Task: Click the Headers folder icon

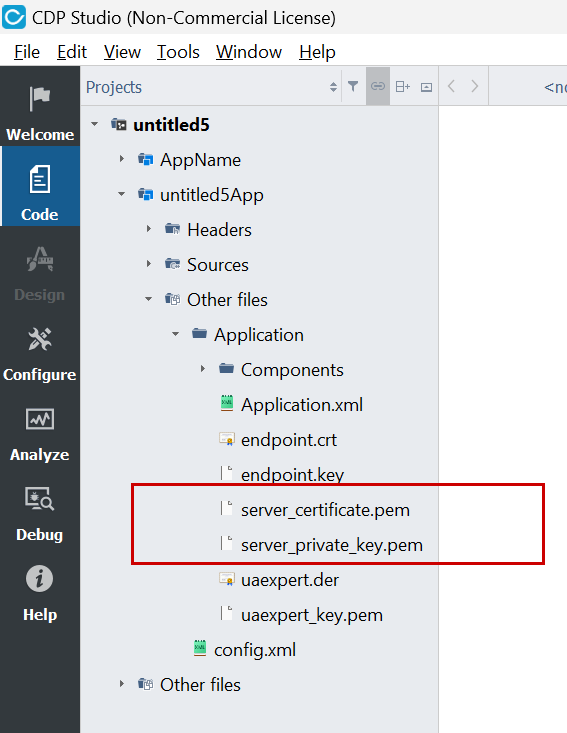Action: 172,229
